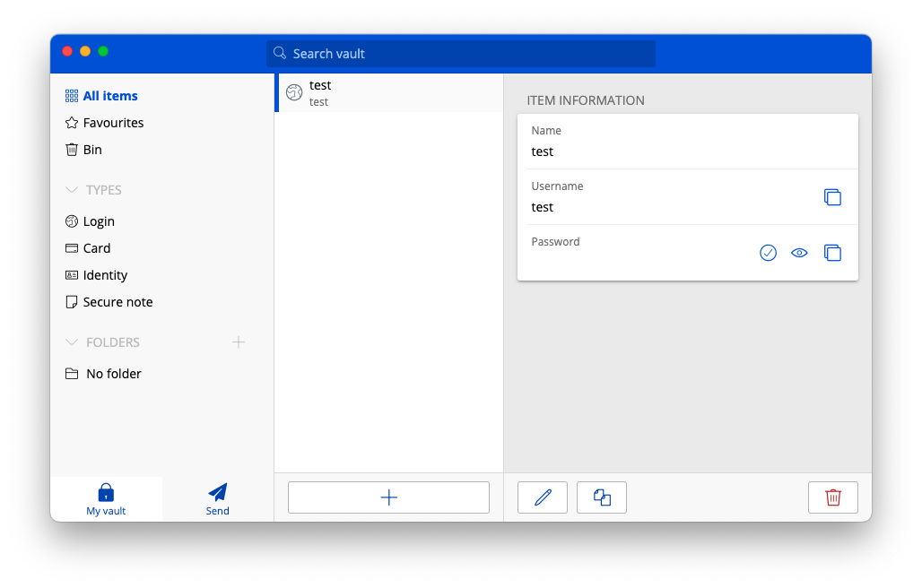922x588 pixels.
Task: Switch to Send tab
Action: (x=218, y=499)
